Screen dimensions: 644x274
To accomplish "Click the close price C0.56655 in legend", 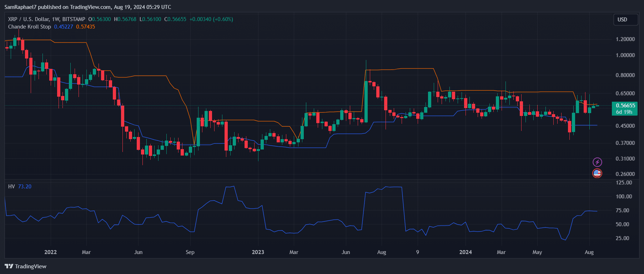I will pyautogui.click(x=175, y=19).
